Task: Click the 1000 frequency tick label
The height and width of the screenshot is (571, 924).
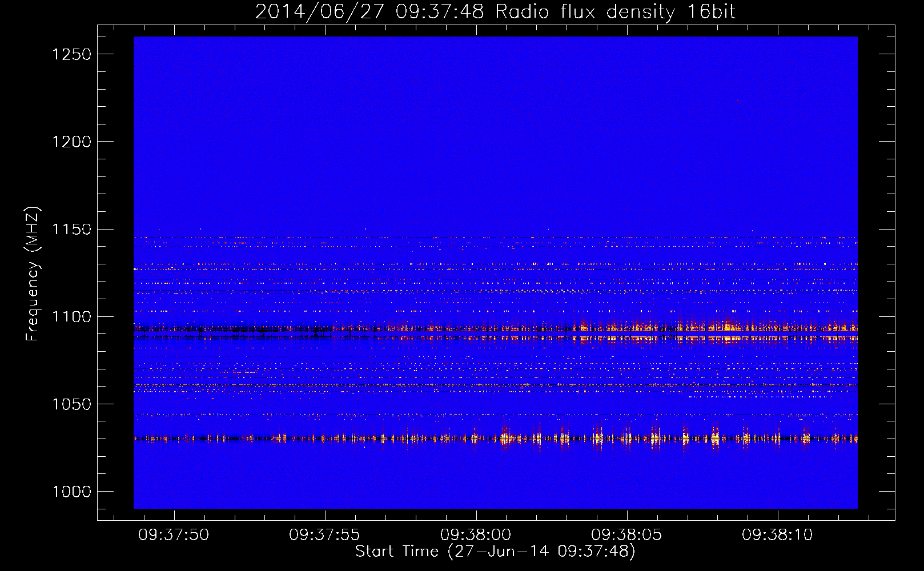Action: [x=71, y=492]
